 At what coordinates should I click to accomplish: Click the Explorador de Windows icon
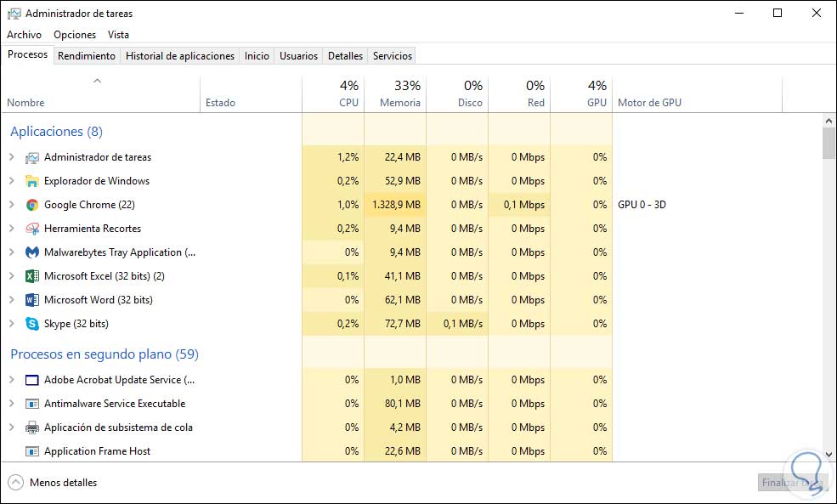click(x=32, y=181)
